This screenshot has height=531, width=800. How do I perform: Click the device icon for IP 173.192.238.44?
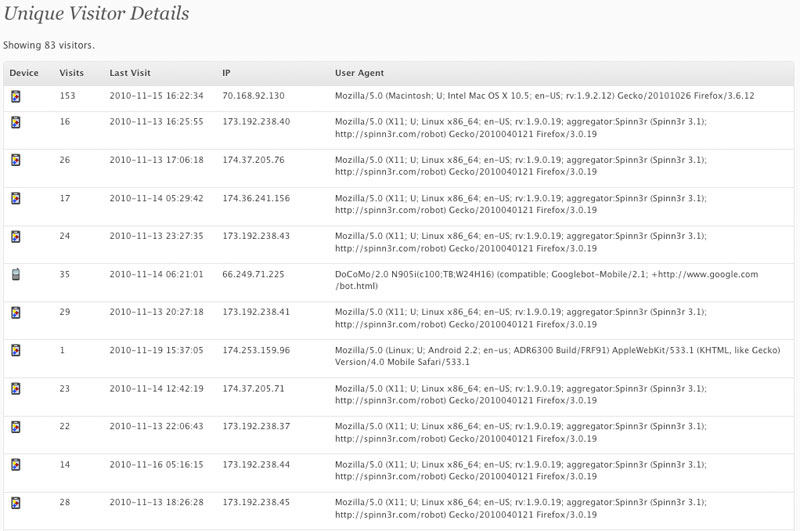pos(16,465)
